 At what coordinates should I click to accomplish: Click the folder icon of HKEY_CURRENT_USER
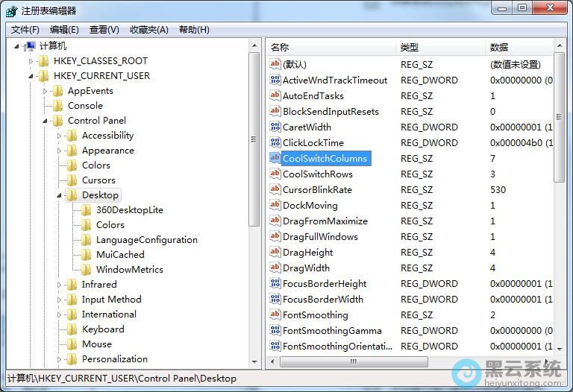pyautogui.click(x=43, y=76)
